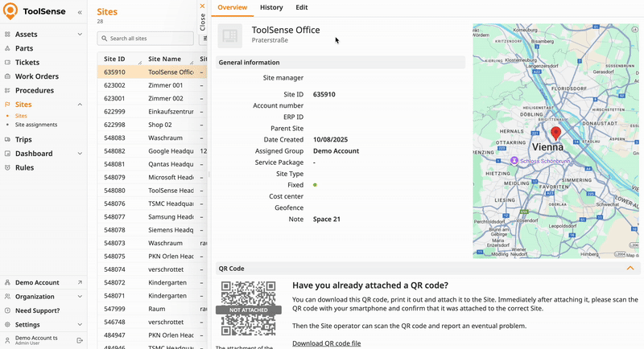Screen dimensions: 644x349
Task: Click the Download QR code file link
Action: (x=327, y=343)
